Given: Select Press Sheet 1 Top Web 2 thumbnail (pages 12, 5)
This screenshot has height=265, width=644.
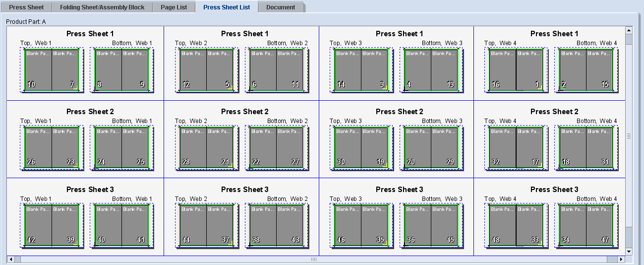Looking at the screenshot, I should click(206, 70).
